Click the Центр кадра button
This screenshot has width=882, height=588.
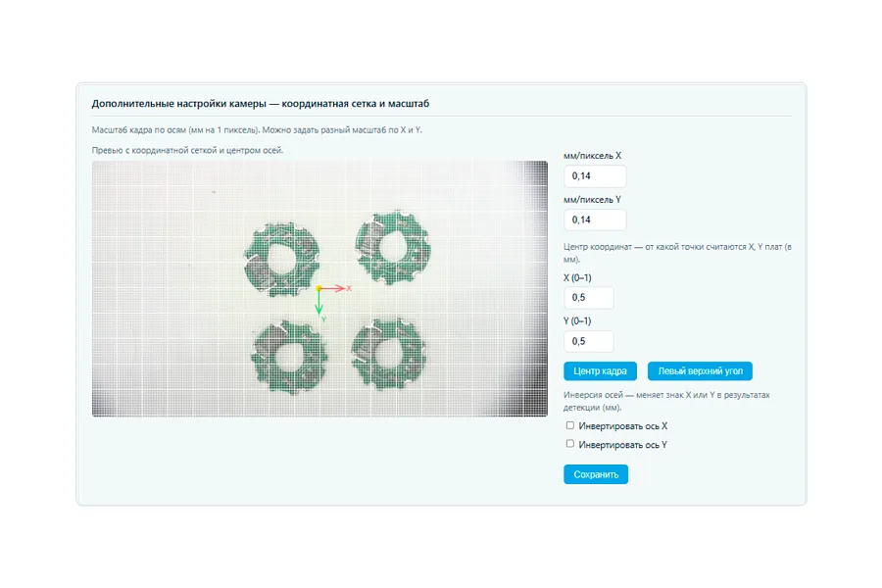(600, 370)
